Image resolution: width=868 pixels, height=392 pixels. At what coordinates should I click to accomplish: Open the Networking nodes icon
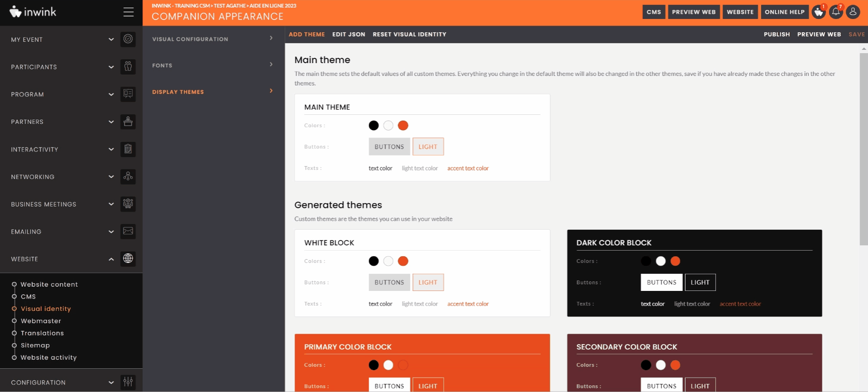128,177
